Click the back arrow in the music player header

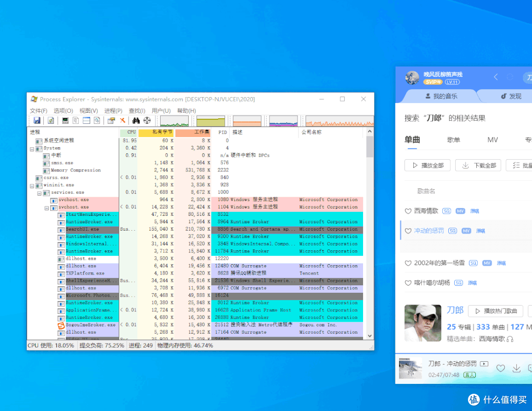tap(496, 77)
